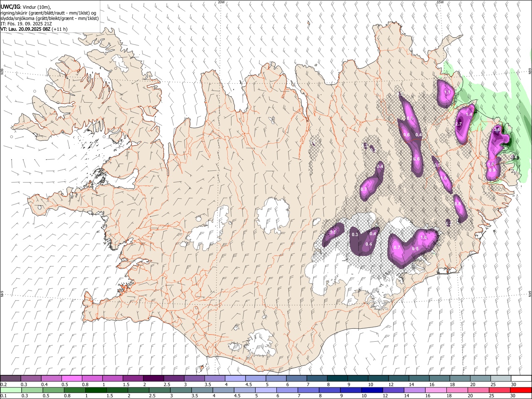The image size is (532, 399).
Task: Click the 'slydda/snjókoma' legend description line
Action: tap(49, 18)
